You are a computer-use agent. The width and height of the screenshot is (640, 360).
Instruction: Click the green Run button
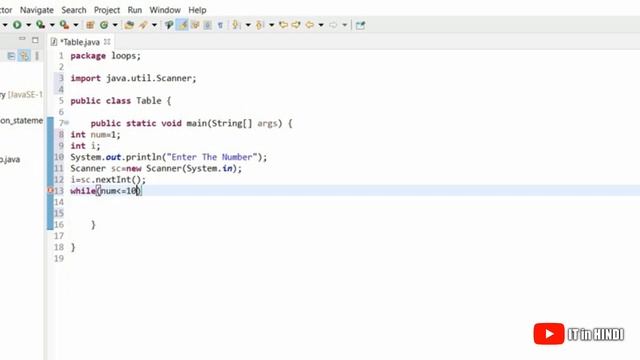click(17, 25)
